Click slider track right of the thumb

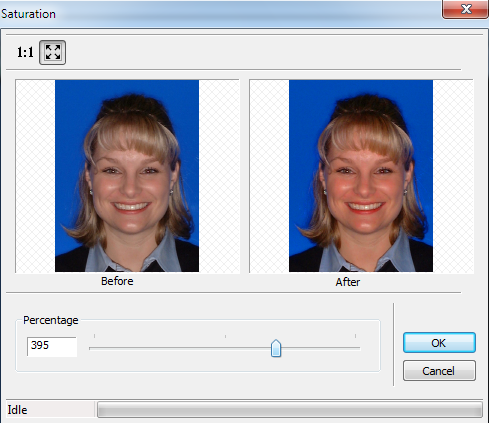321,348
